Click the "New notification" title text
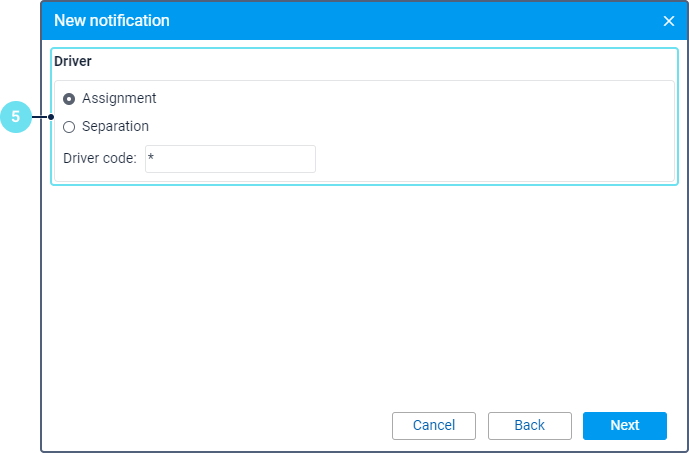Screen dimensions: 689x453 111,21
